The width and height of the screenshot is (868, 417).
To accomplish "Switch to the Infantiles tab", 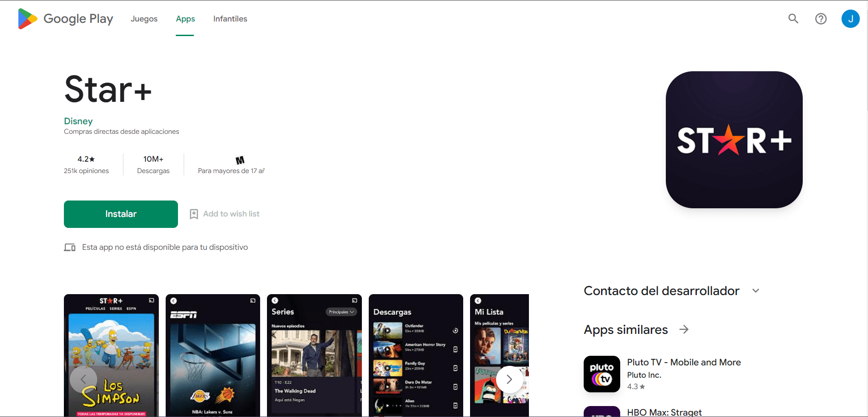I will pyautogui.click(x=230, y=19).
